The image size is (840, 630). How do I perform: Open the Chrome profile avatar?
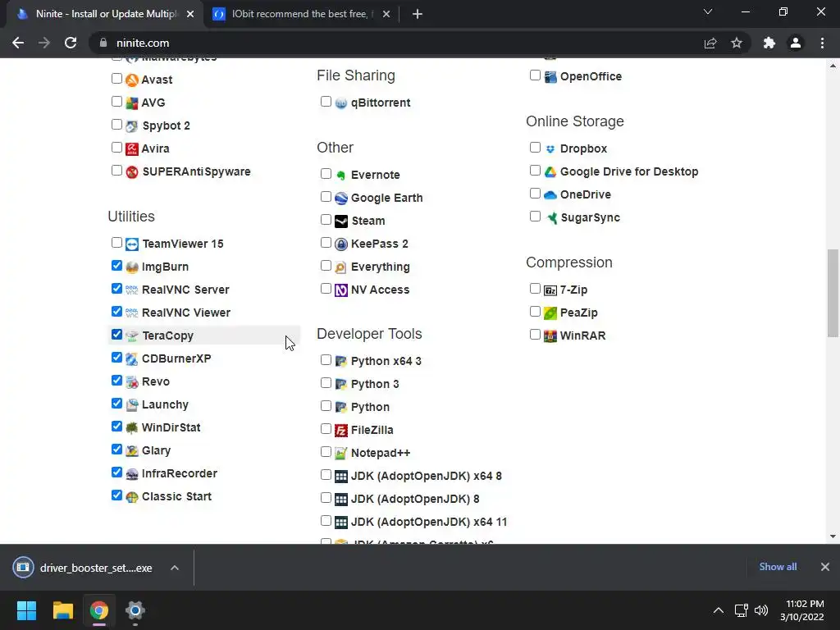coord(796,43)
